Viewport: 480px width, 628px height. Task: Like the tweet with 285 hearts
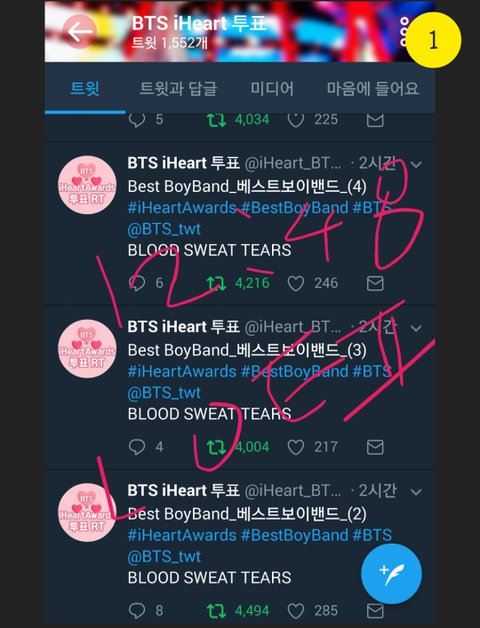(x=296, y=611)
